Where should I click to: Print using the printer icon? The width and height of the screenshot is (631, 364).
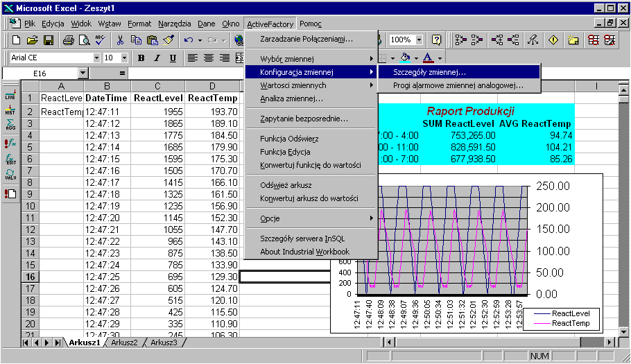click(x=69, y=40)
